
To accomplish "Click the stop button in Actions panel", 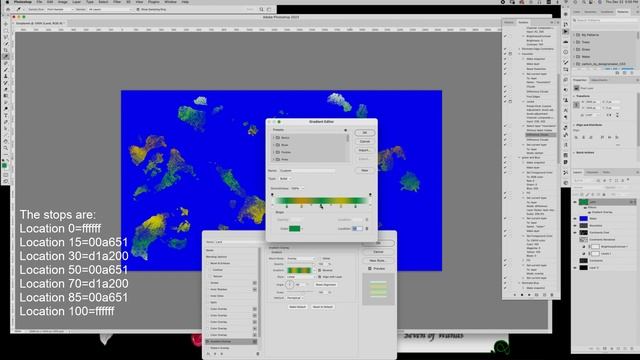I will [514, 295].
